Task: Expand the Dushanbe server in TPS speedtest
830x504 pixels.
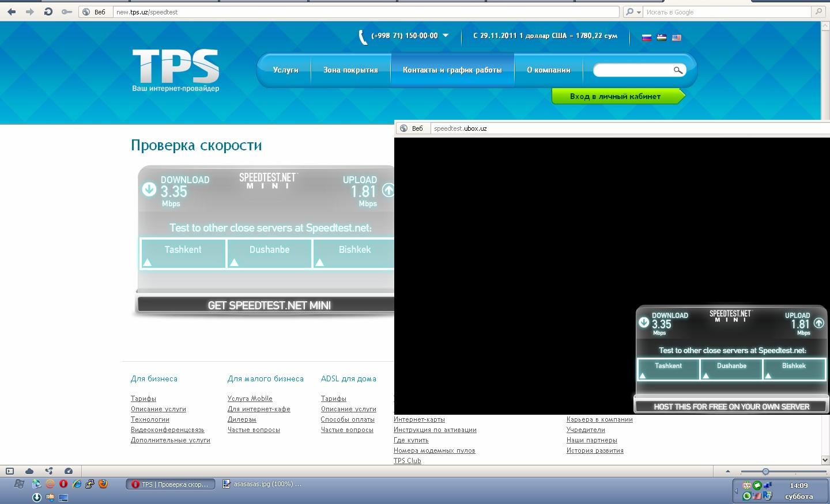Action: 269,253
